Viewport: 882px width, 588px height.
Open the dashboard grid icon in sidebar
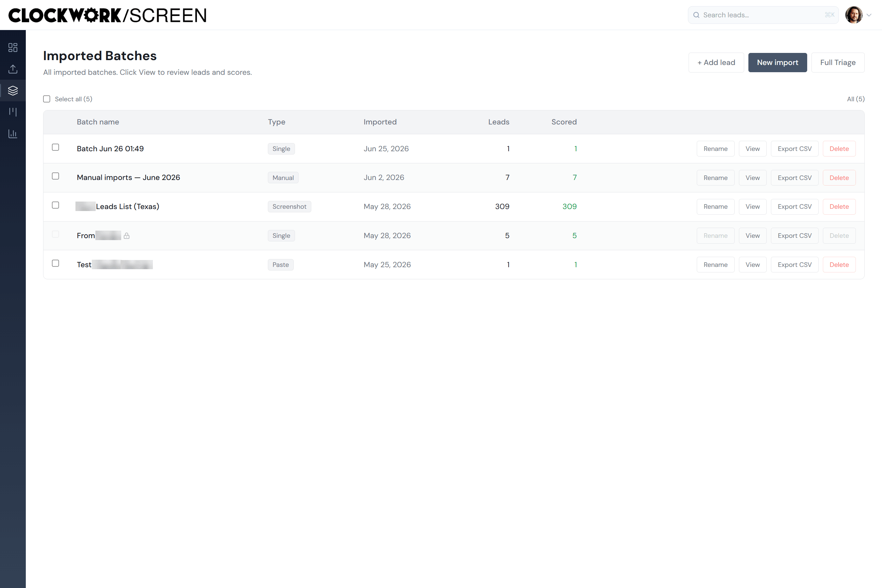(13, 47)
